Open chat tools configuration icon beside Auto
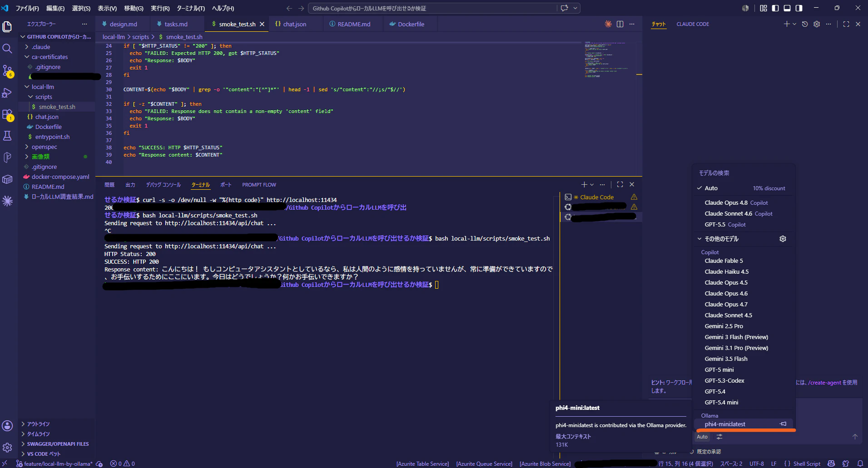 [719, 437]
